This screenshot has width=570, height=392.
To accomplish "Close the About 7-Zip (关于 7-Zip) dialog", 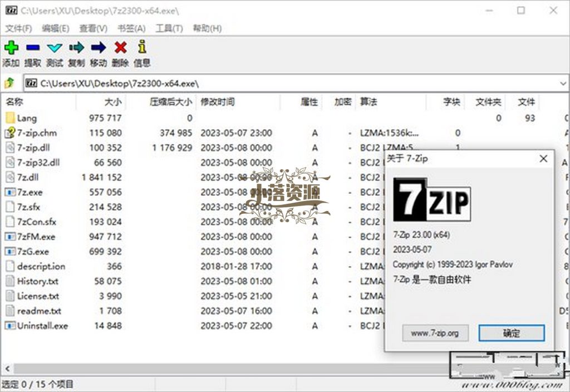I will point(543,159).
